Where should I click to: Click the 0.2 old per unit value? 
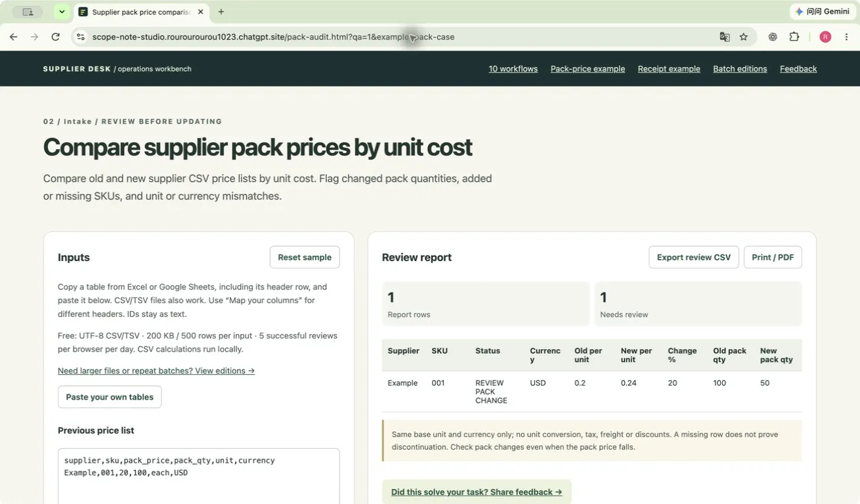(580, 383)
